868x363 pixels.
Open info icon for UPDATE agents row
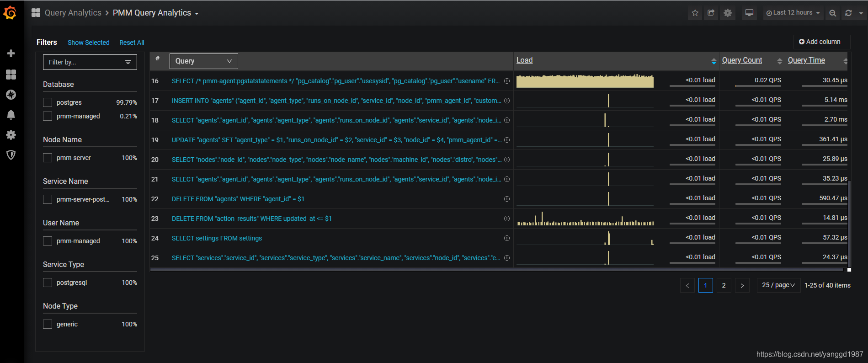point(507,140)
